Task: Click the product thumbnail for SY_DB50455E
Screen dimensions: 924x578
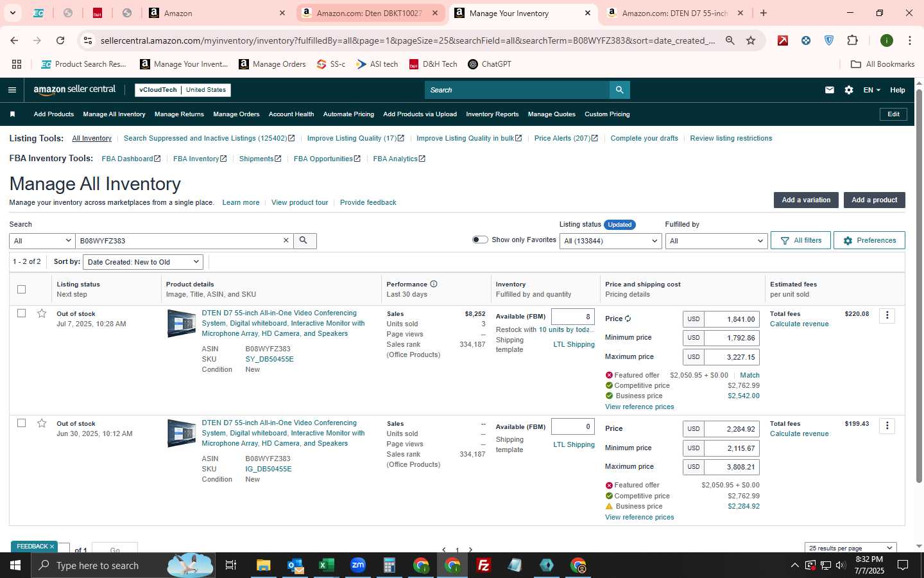Action: pyautogui.click(x=181, y=323)
